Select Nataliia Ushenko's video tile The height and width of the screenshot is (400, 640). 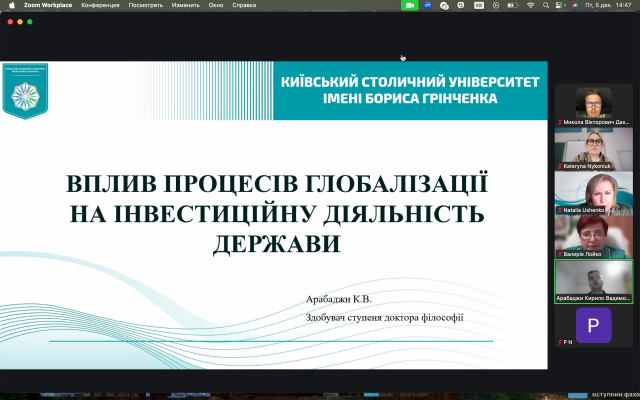[x=593, y=193]
